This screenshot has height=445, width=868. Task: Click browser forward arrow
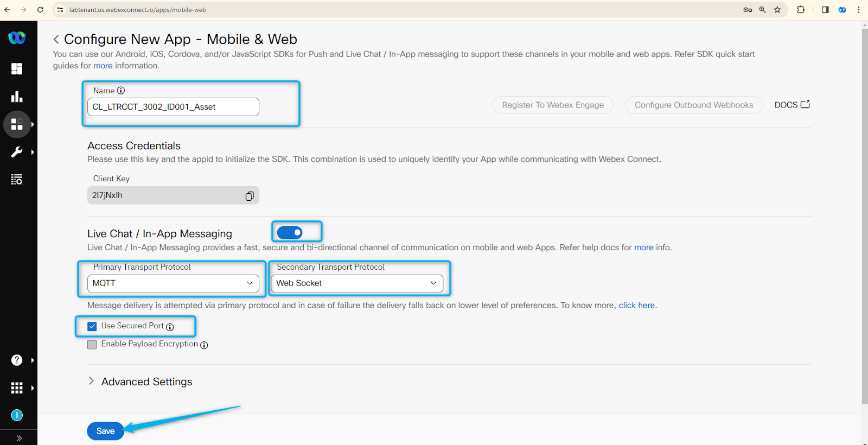pyautogui.click(x=23, y=10)
